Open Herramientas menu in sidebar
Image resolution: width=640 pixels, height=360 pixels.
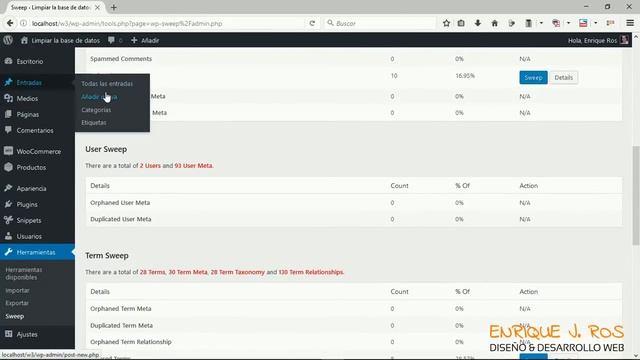(37, 252)
